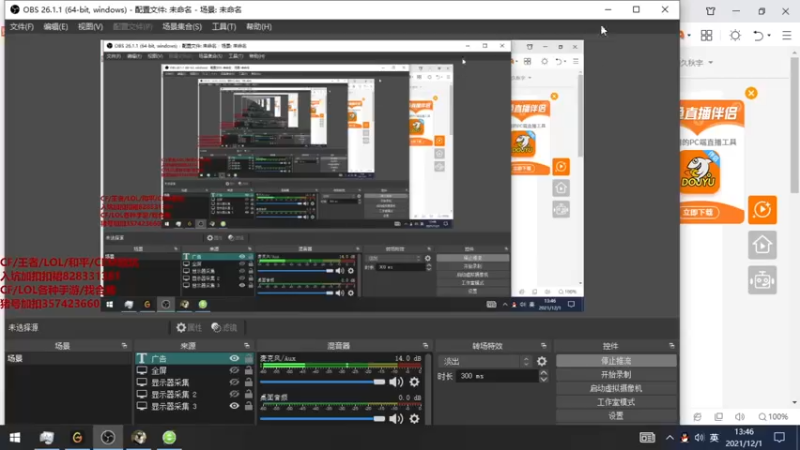Toggle lock for 全屏 source
The height and width of the screenshot is (450, 800).
coord(248,370)
